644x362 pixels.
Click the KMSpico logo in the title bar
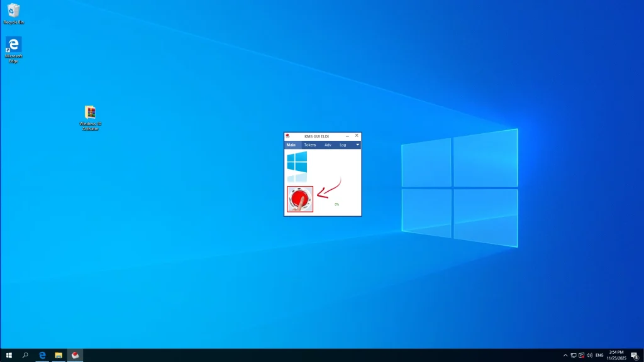(x=288, y=136)
